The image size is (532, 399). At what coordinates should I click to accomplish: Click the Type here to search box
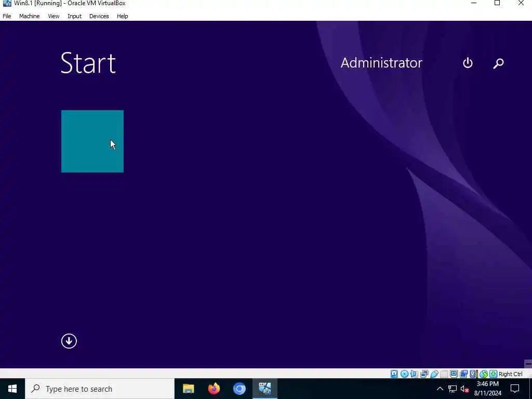coord(100,389)
